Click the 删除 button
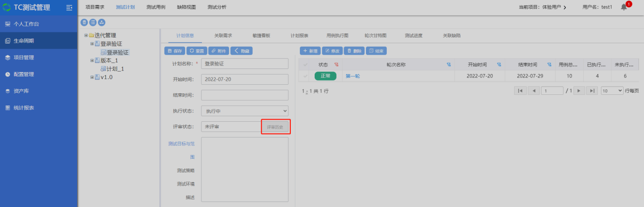Screen dimensions: 644x207 coord(355,51)
